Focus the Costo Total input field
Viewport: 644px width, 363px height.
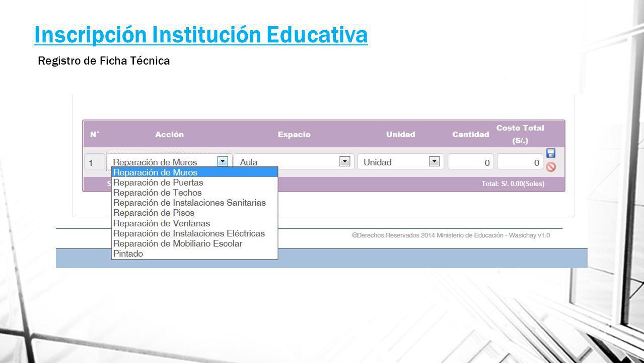coord(520,162)
